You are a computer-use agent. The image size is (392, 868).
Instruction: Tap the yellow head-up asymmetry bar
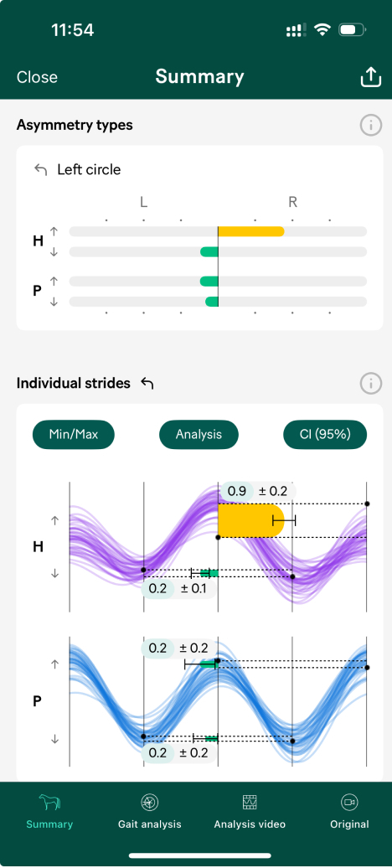tap(251, 231)
